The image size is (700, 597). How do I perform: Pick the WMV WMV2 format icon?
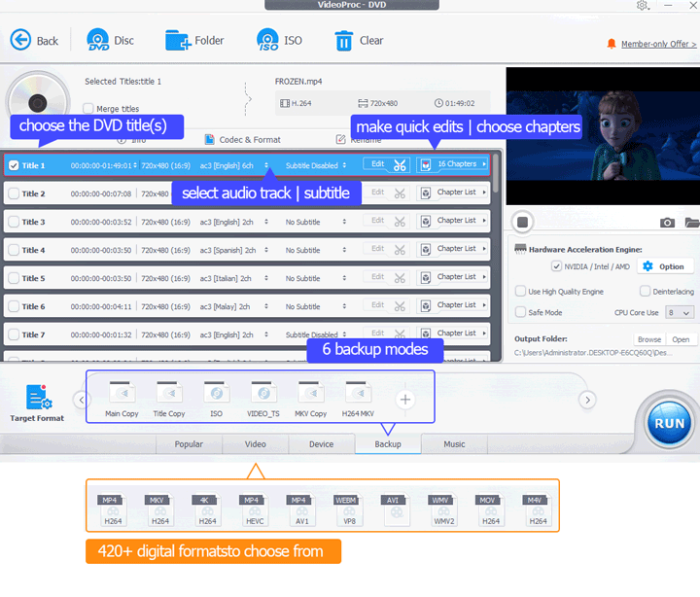[x=443, y=509]
